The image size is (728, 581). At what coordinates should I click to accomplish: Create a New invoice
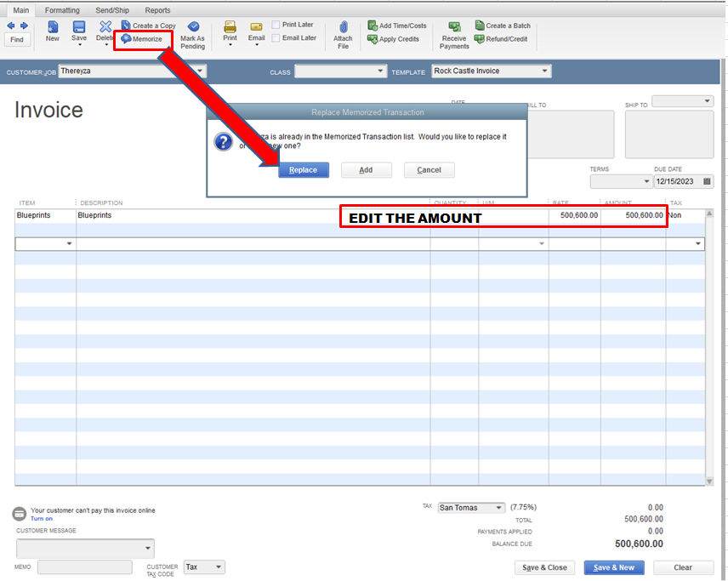click(53, 31)
